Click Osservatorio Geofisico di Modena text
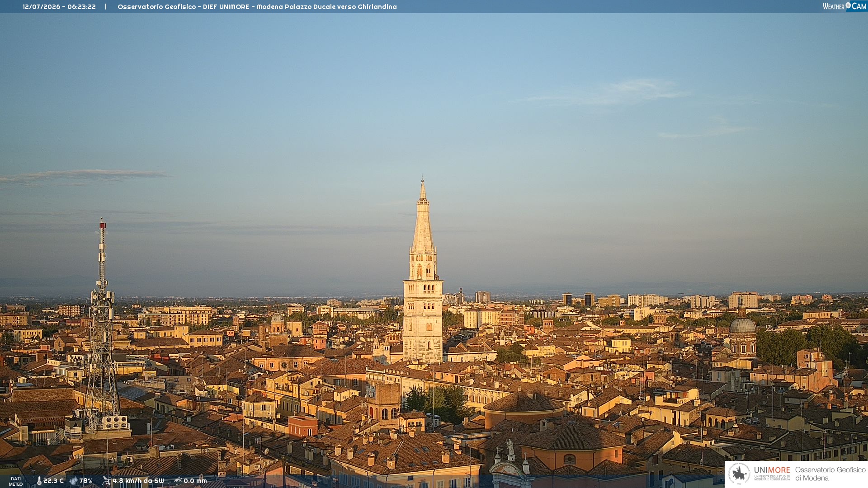Screen dimensions: 868x488 [830, 474]
